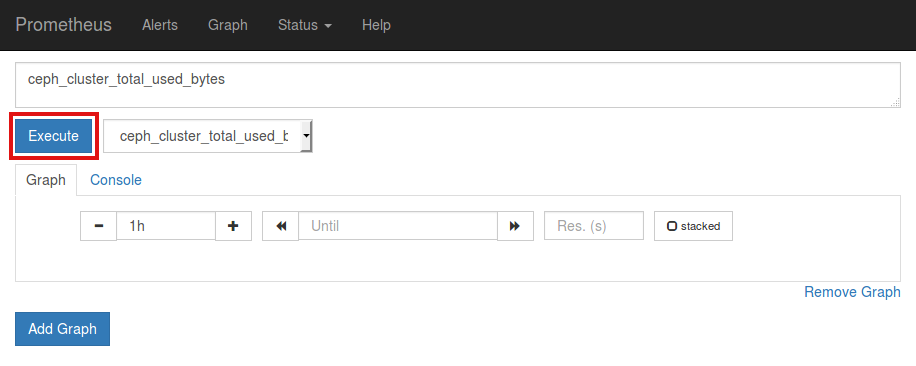Open the Graph nav item
The image size is (916, 366).
(x=228, y=25)
